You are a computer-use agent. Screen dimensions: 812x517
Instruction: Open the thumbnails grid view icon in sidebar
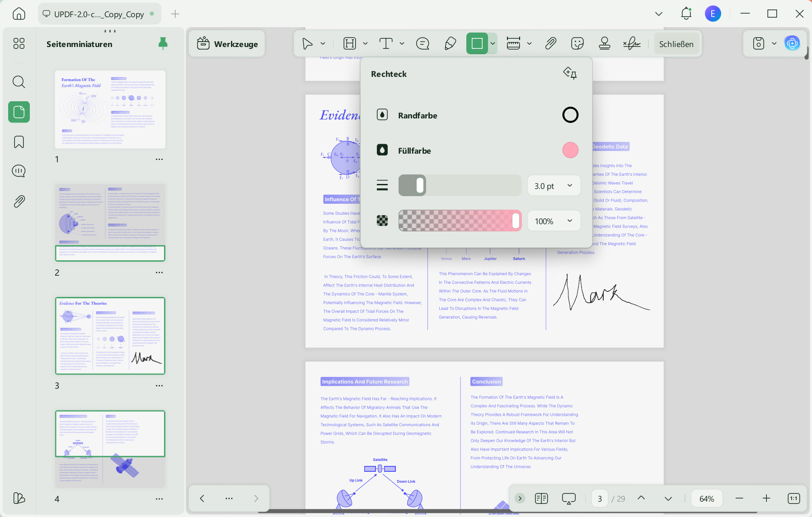click(19, 43)
